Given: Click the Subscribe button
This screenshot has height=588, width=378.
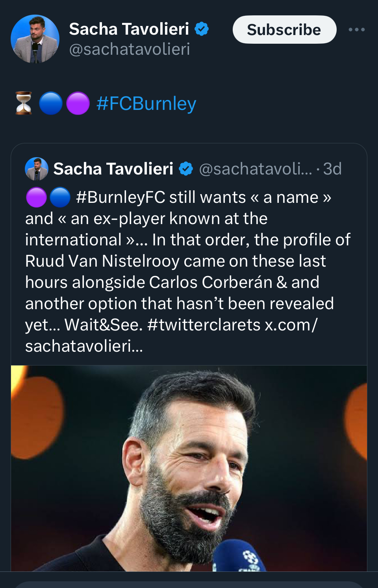Looking at the screenshot, I should pyautogui.click(x=284, y=30).
